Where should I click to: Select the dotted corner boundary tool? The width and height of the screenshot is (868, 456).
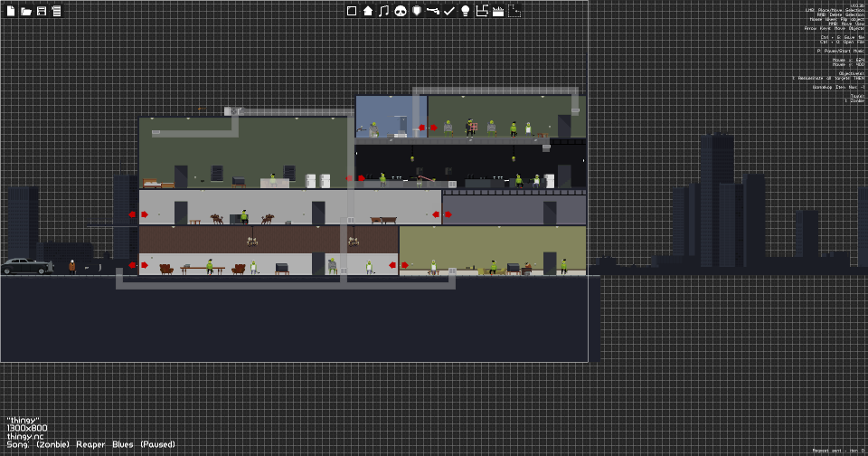point(514,11)
